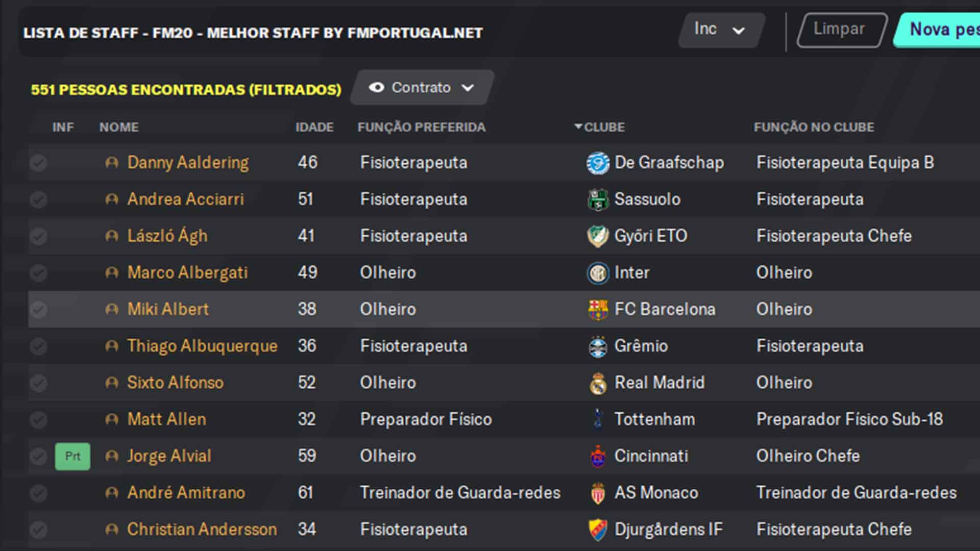Click the person icon beside Danny Aaldering

coord(111,163)
